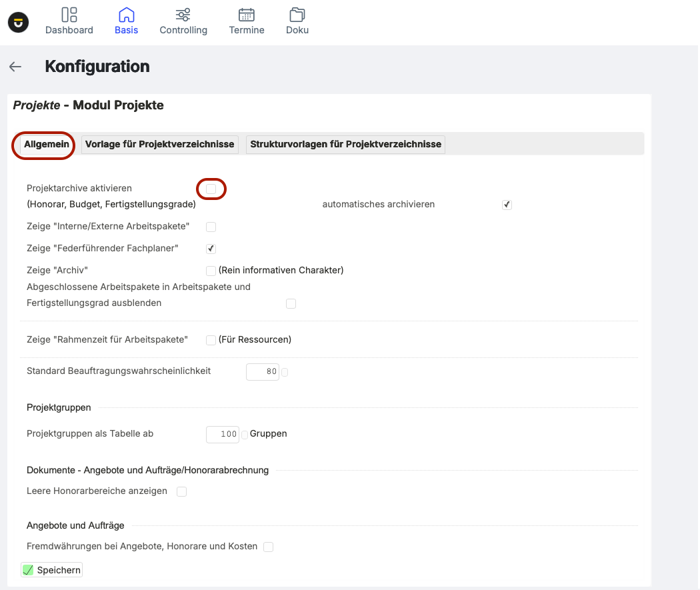Enable Zeige "Interne/Externe Arbeitspakete" checkbox
The width and height of the screenshot is (700, 590).
tap(211, 227)
